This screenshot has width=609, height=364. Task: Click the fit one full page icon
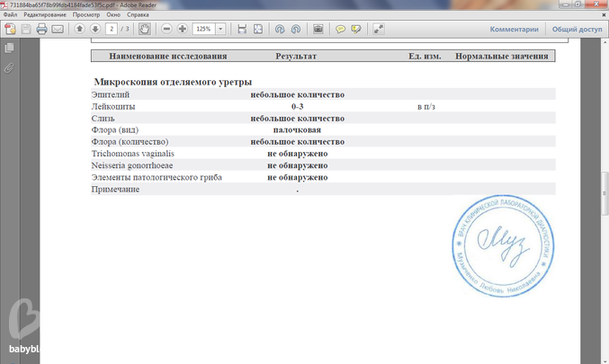pyautogui.click(x=258, y=29)
